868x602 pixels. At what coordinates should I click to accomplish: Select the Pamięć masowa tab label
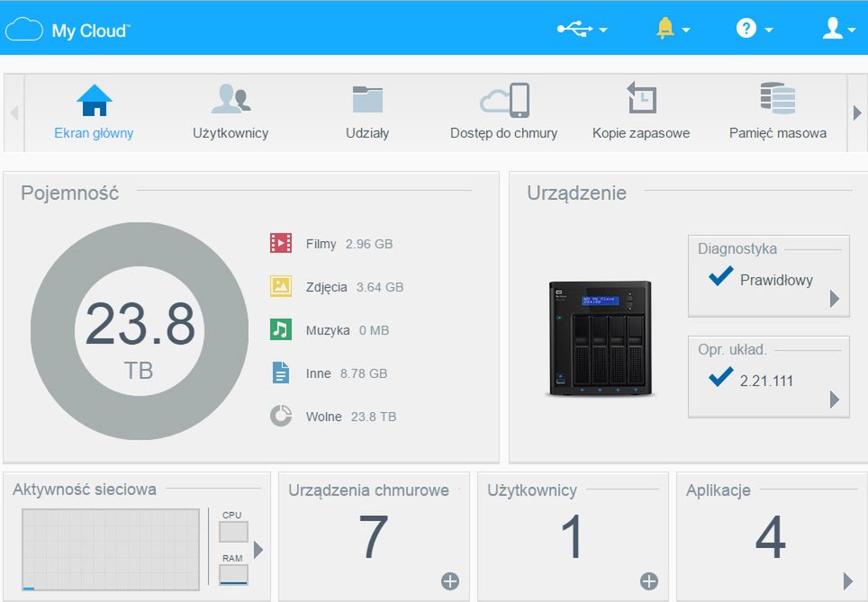(x=778, y=133)
